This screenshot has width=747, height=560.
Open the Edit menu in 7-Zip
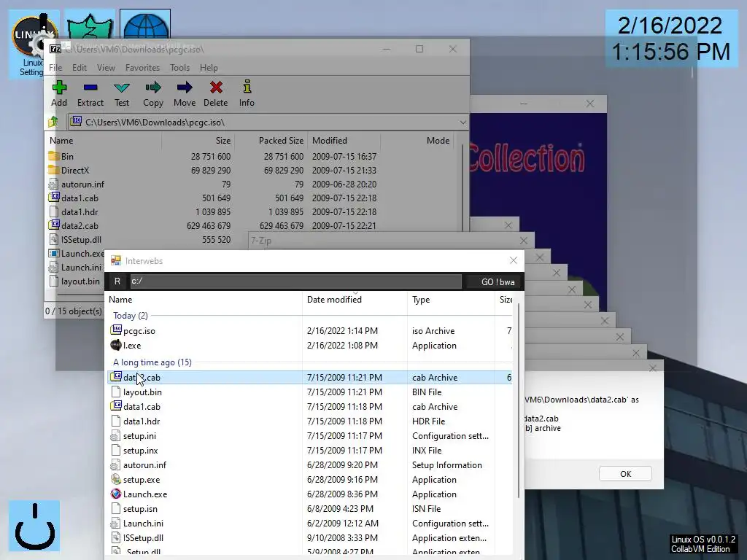(x=79, y=68)
